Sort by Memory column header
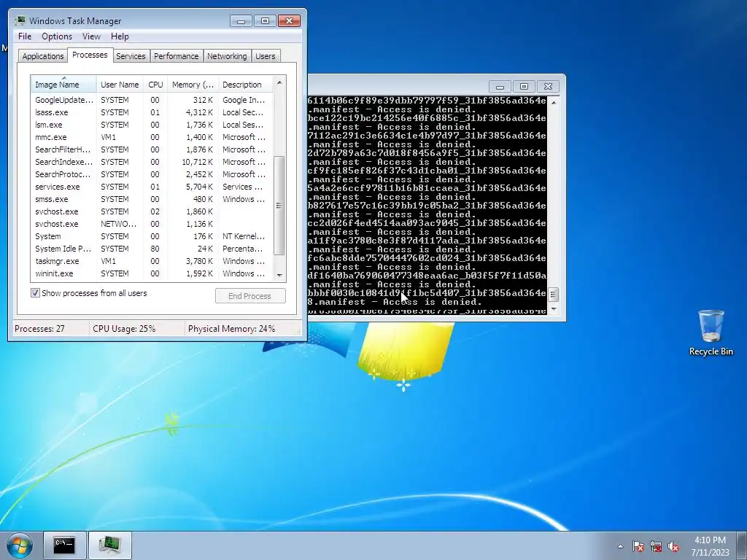Screen dimensions: 747x560 (x=193, y=85)
